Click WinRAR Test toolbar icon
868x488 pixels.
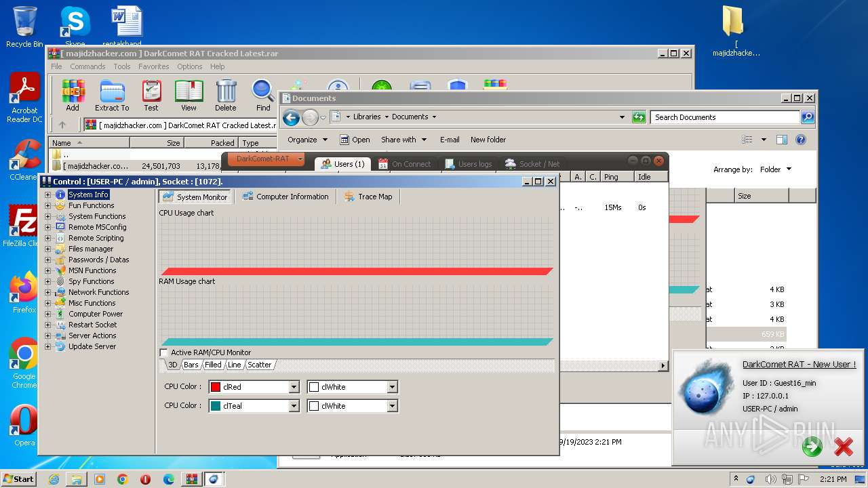[x=151, y=96]
